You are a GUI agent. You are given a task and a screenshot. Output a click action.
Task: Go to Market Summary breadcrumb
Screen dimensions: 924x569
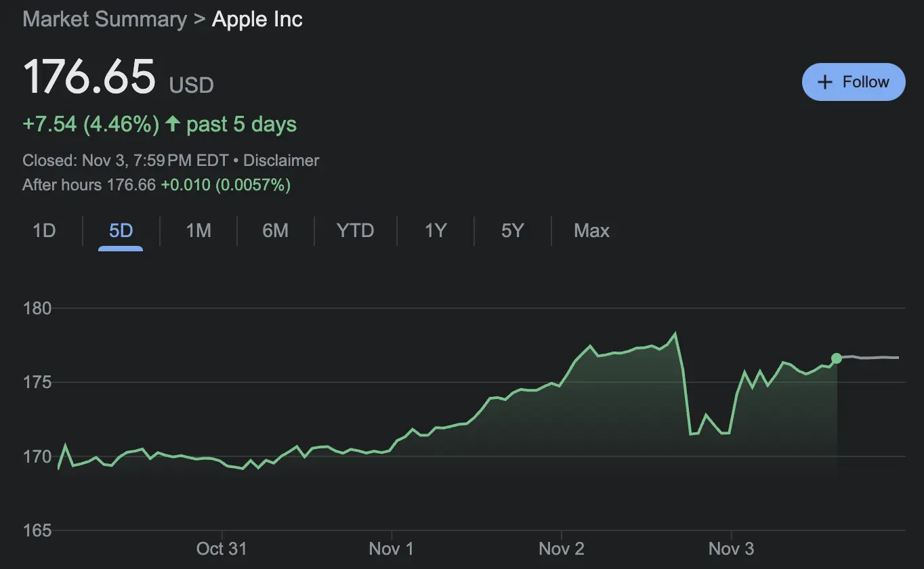point(104,19)
